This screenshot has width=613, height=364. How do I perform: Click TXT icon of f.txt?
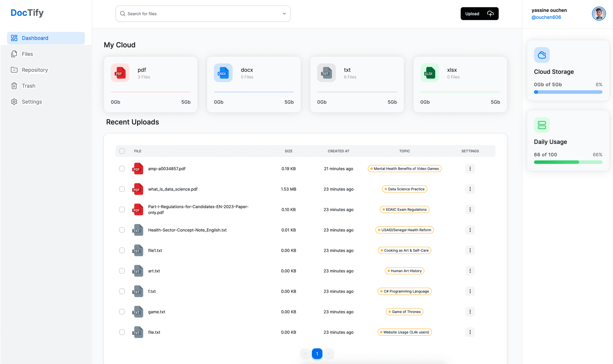(x=138, y=291)
